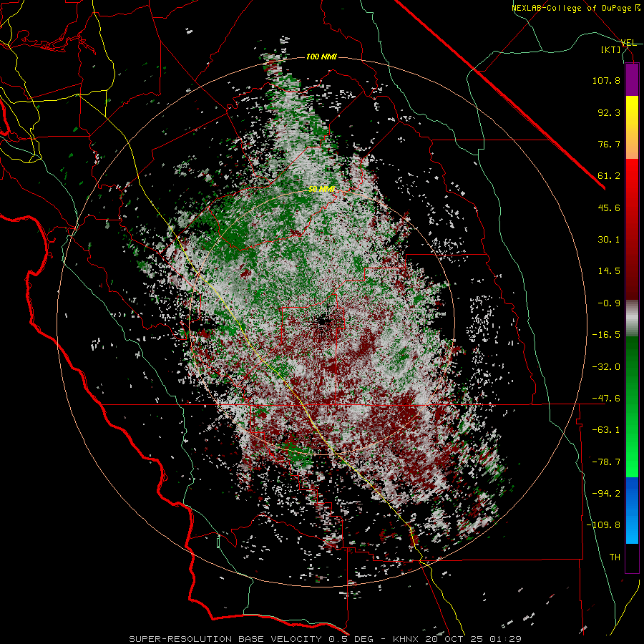Select the 14.5 scale value

609,271
